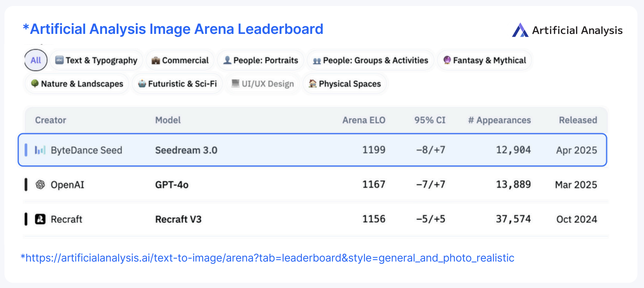Toggle the All category filter
Viewport: 644px width, 288px height.
36,60
